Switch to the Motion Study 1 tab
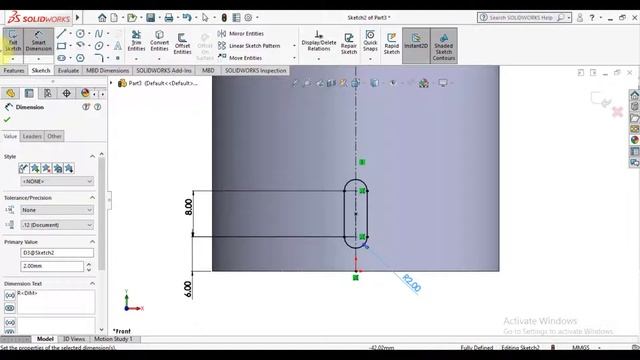 click(113, 339)
